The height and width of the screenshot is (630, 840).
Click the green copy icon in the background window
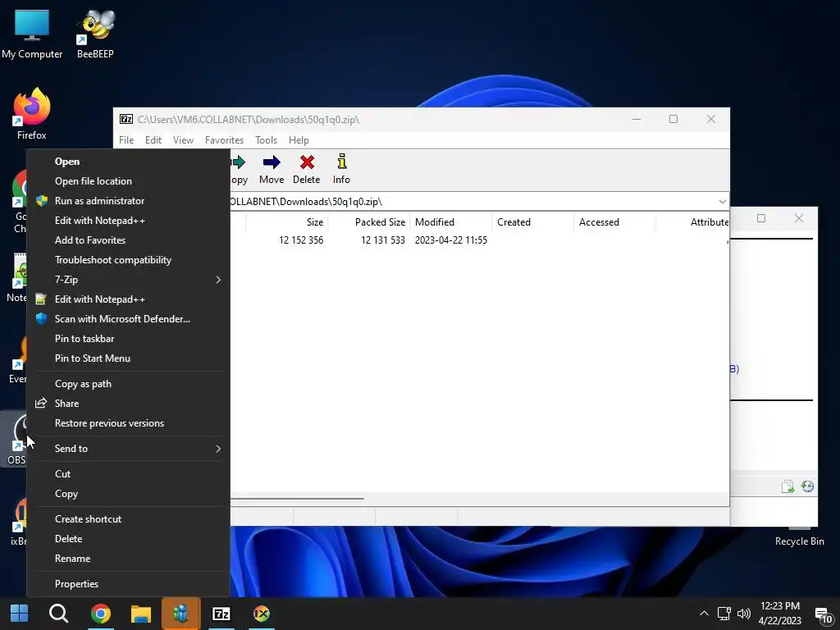tap(787, 486)
